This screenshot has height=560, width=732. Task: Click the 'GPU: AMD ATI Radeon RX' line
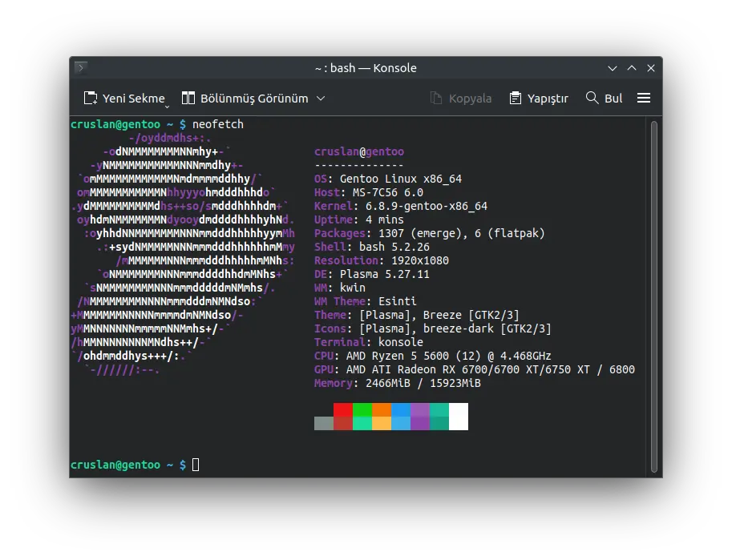pos(475,369)
